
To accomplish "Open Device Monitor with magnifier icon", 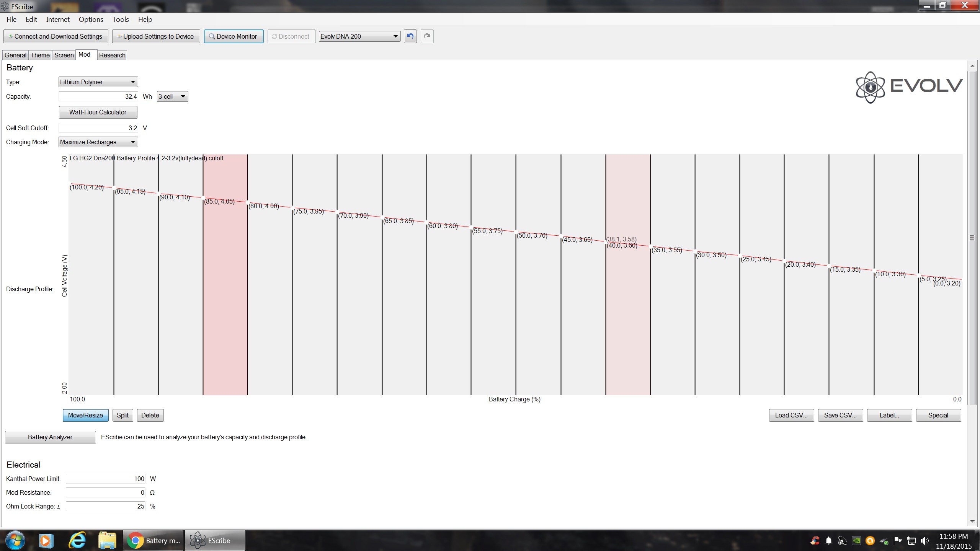I will [234, 36].
